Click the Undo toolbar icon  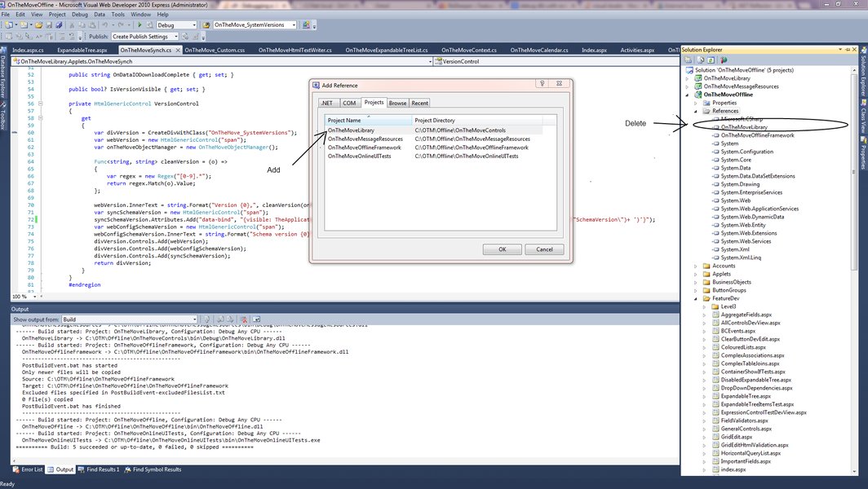pos(104,25)
